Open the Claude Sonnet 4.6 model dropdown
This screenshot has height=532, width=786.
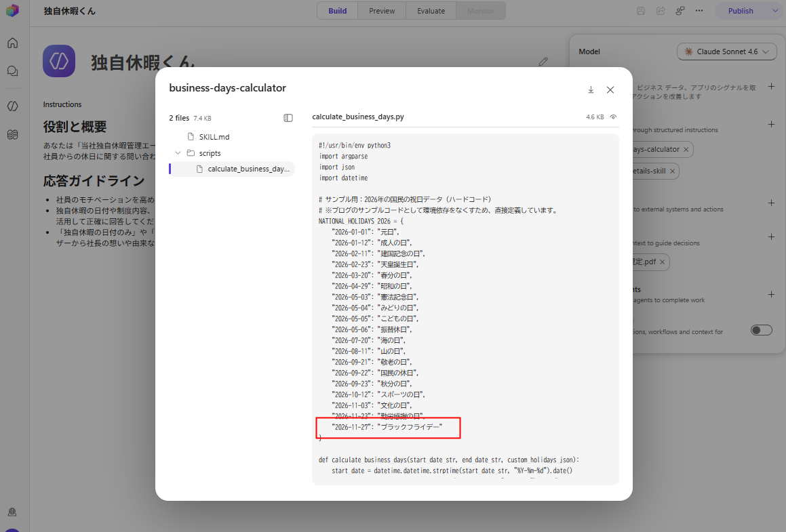[726, 52]
